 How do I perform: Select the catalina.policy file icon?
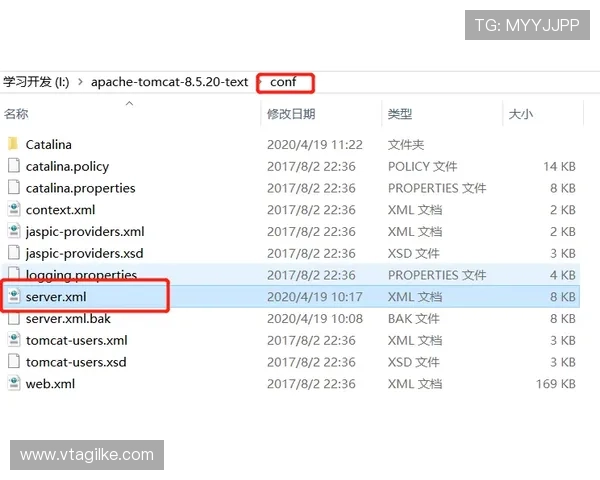pos(14,166)
